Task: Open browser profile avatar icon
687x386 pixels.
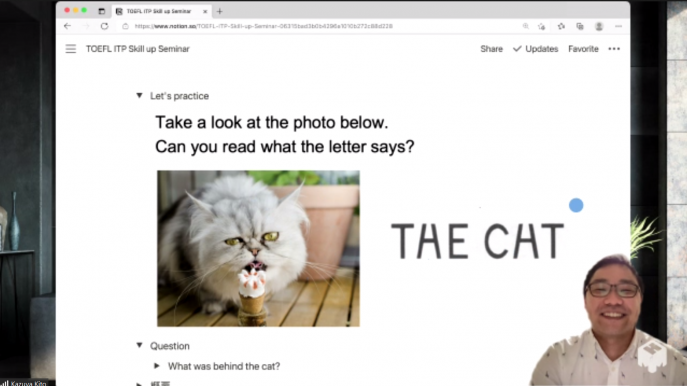Action: (x=599, y=26)
